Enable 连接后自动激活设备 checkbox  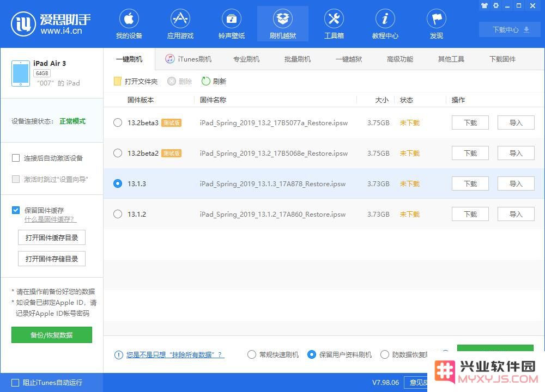click(x=16, y=158)
